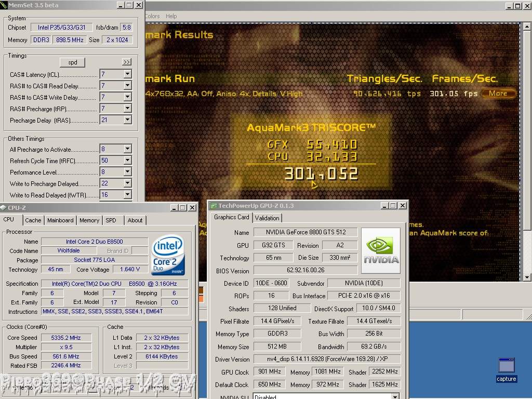Image resolution: width=532 pixels, height=399 pixels.
Task: Open the About tab in CPU-Z
Action: pyautogui.click(x=135, y=220)
